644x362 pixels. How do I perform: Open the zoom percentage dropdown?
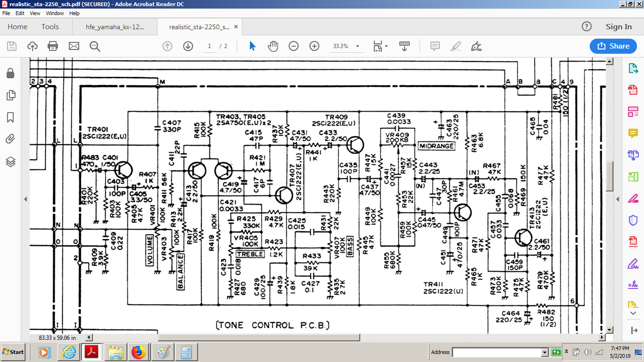358,46
